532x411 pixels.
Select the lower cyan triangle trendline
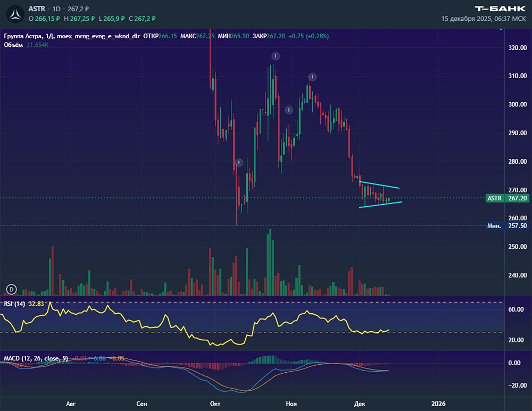(380, 205)
